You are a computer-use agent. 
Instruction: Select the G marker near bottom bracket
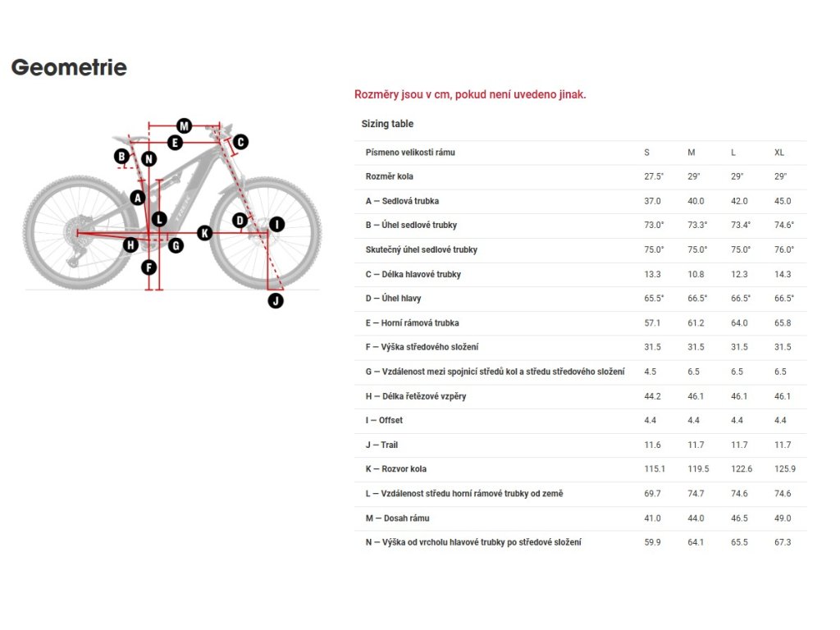click(176, 246)
